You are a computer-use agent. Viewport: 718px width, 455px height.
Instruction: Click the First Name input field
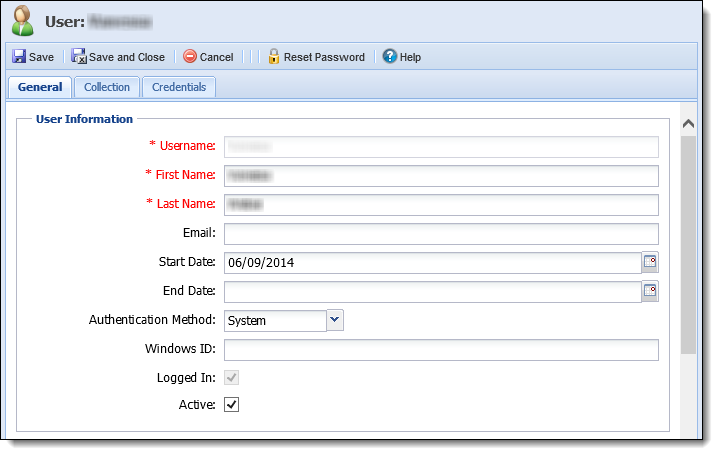[x=441, y=176]
